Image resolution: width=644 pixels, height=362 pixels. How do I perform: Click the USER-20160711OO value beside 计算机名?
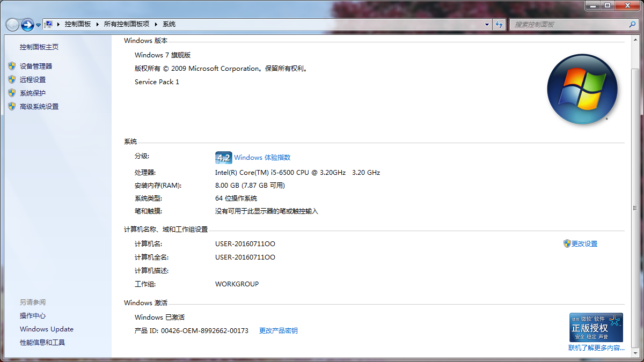[245, 244]
